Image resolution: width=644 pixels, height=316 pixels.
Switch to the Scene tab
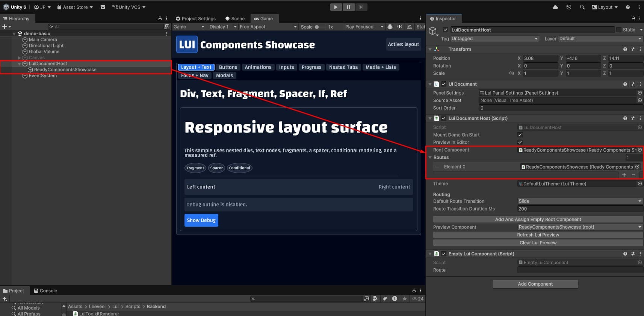click(x=235, y=18)
